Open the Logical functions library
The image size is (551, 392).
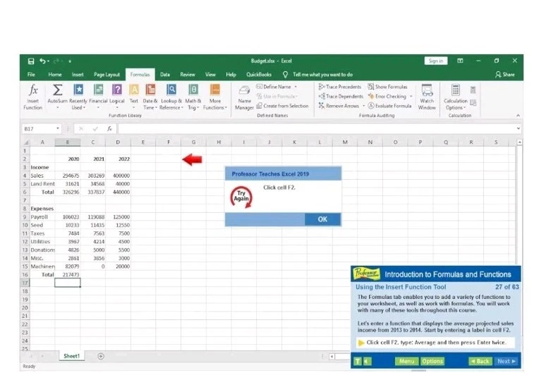[x=117, y=97]
